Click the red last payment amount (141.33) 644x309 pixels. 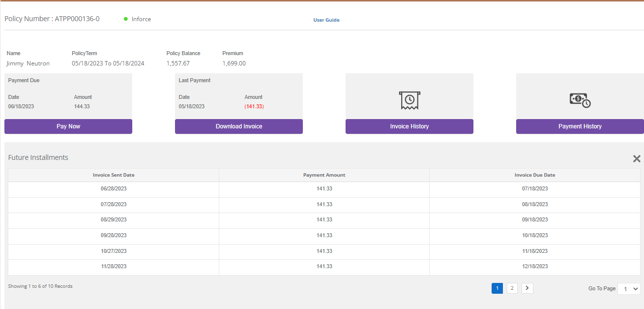click(254, 107)
